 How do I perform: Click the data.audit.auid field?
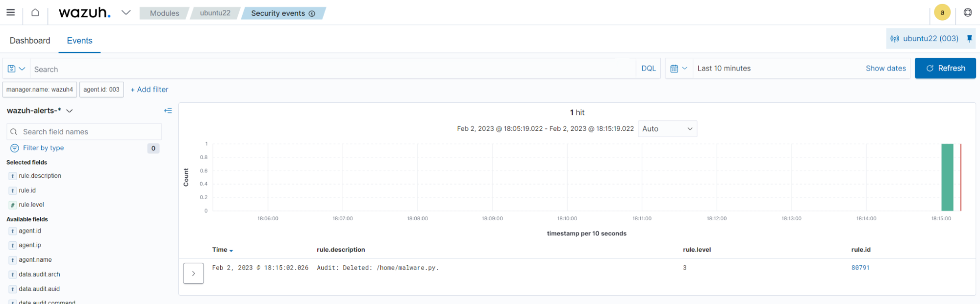(39, 289)
